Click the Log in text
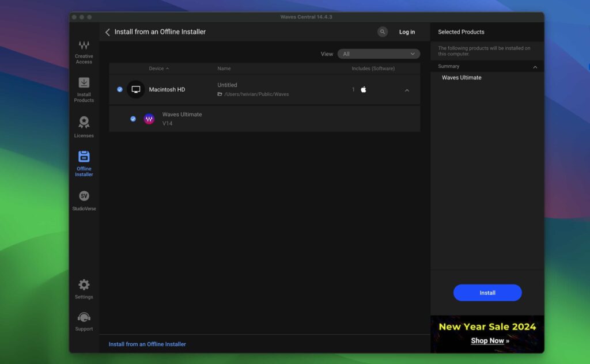The width and height of the screenshot is (590, 364). 407,32
